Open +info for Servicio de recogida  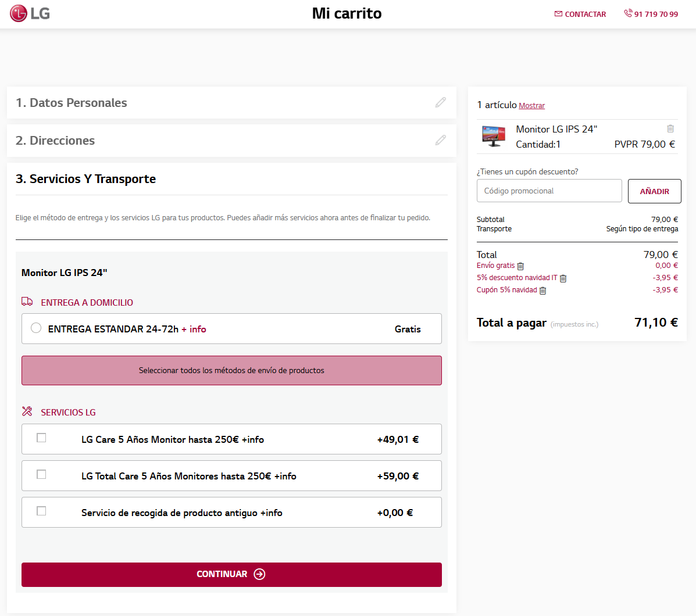(x=271, y=513)
